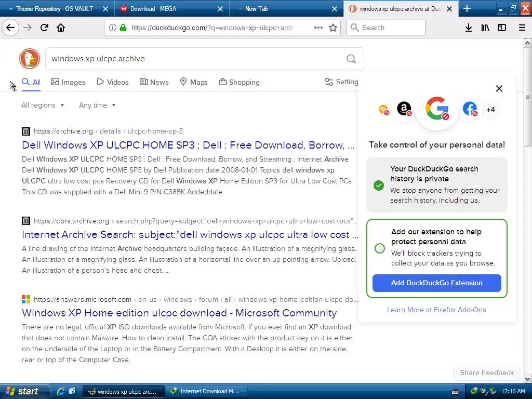The image size is (532, 399).
Task: Click the archive.org details URL breadcrumb
Action: pos(108,131)
